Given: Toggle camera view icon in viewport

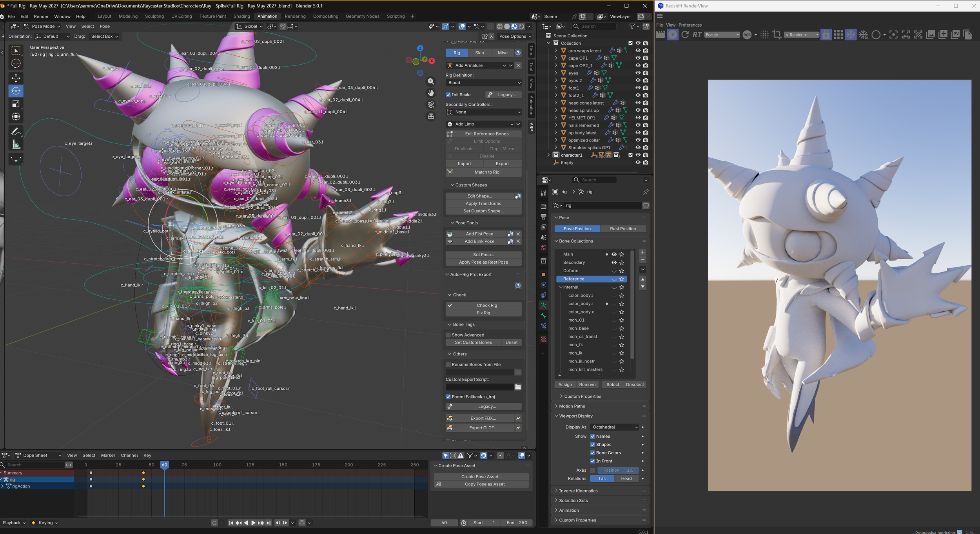Looking at the screenshot, I should click(x=431, y=105).
